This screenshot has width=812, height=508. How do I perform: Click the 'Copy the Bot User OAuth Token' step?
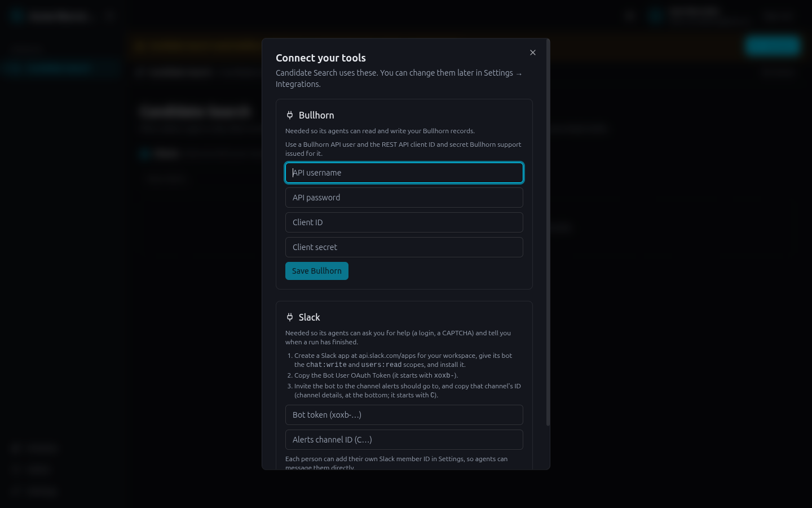click(x=376, y=375)
